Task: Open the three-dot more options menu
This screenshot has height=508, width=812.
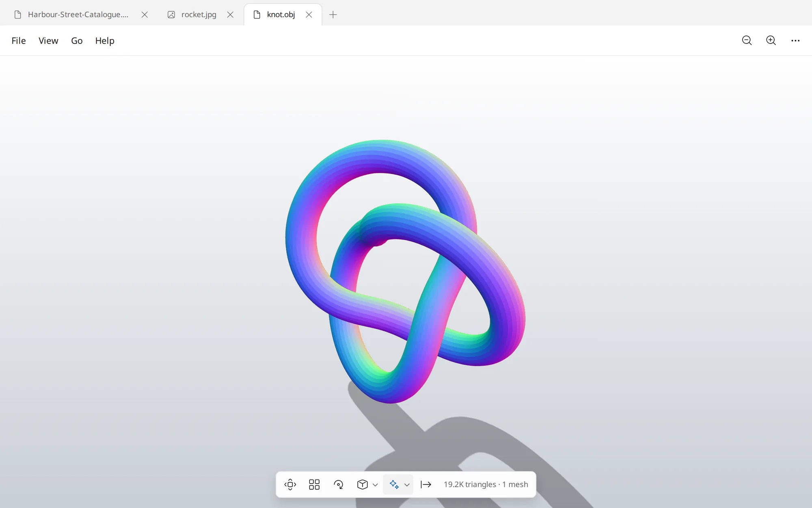Action: click(x=795, y=40)
